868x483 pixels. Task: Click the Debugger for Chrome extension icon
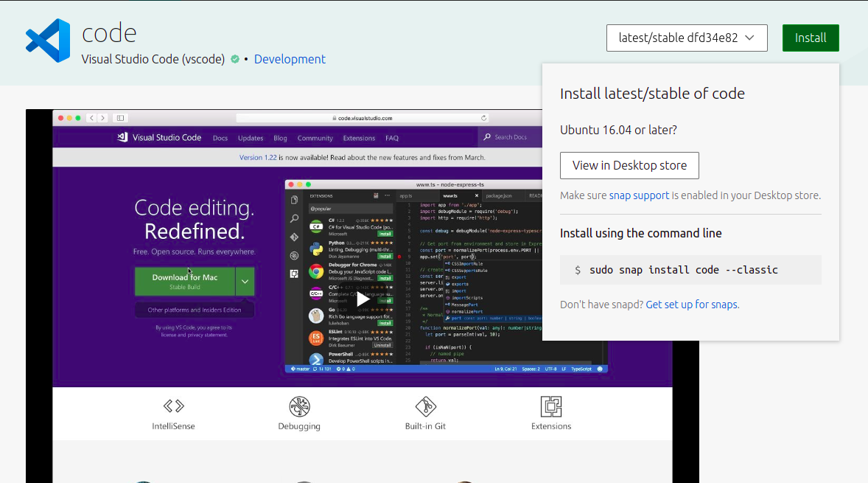[316, 271]
